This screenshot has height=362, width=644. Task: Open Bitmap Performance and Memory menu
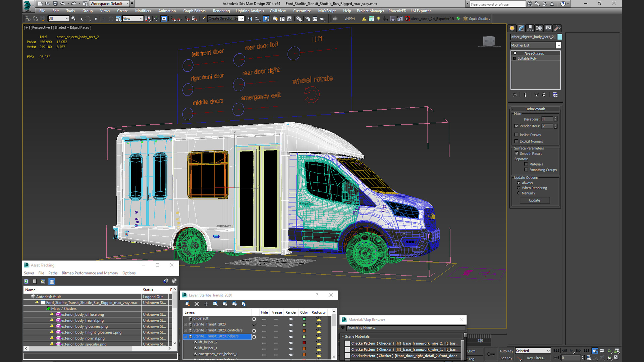tap(90, 273)
